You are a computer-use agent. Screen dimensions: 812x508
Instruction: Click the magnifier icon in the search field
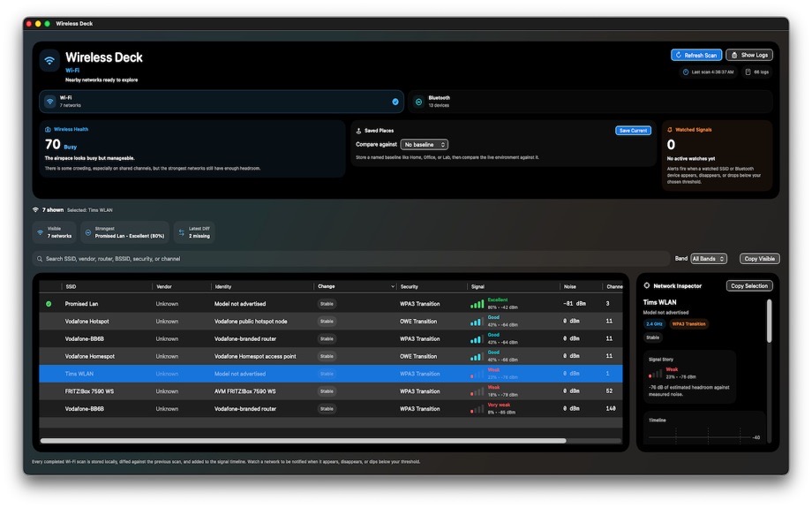40,259
